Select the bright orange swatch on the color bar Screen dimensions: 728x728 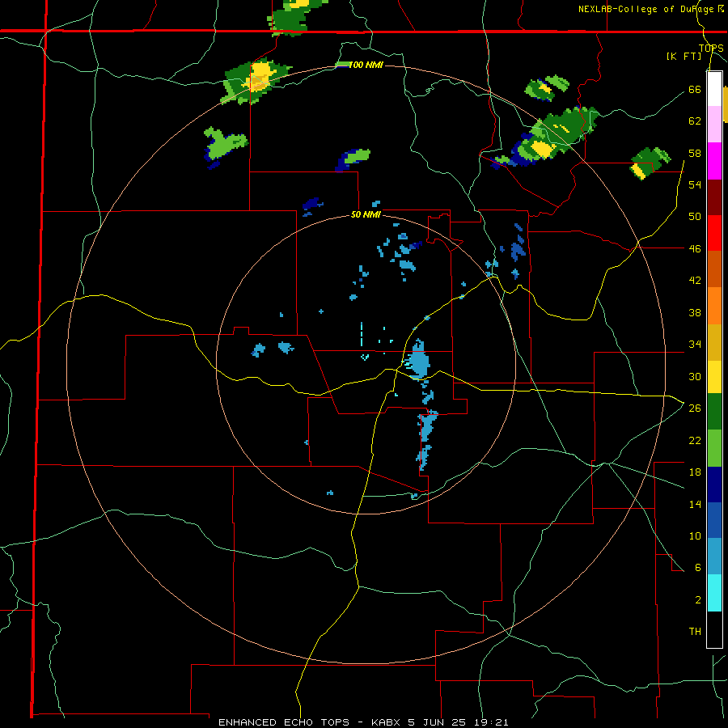tap(714, 306)
